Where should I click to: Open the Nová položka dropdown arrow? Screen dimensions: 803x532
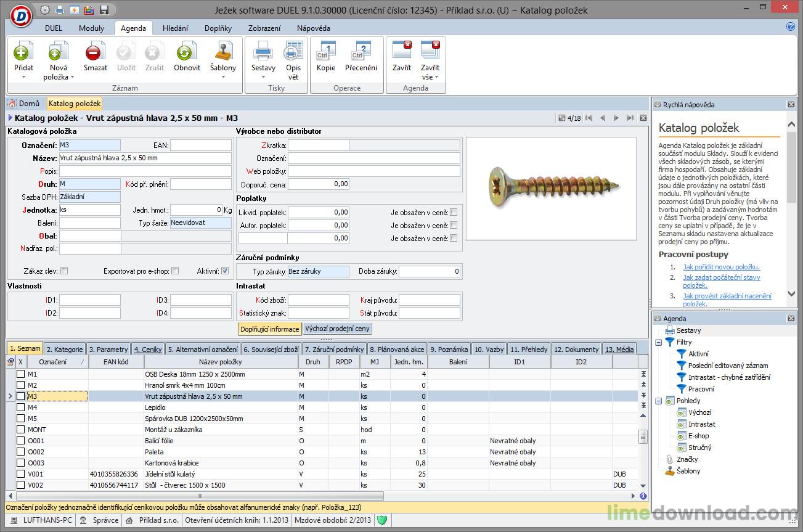click(72, 78)
